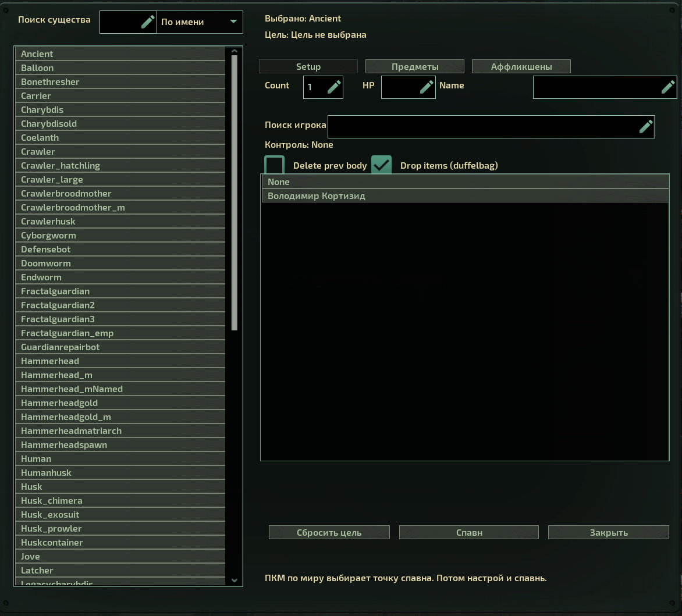Screen dimensions: 682x616
Task: Click the Спавн button
Action: click(469, 533)
